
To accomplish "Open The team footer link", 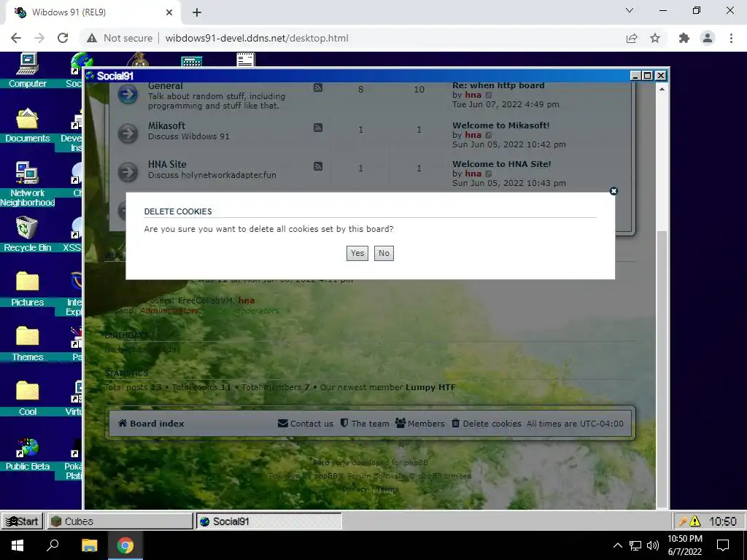I will (365, 424).
